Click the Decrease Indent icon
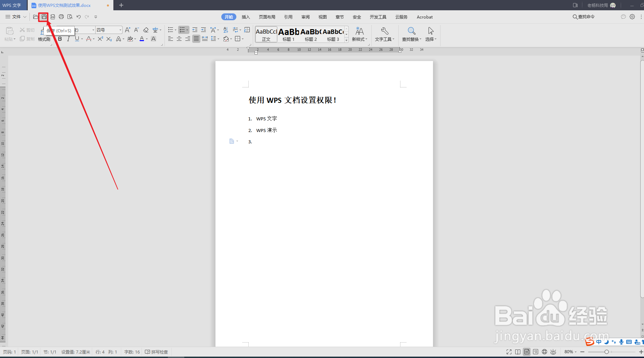 pyautogui.click(x=195, y=30)
